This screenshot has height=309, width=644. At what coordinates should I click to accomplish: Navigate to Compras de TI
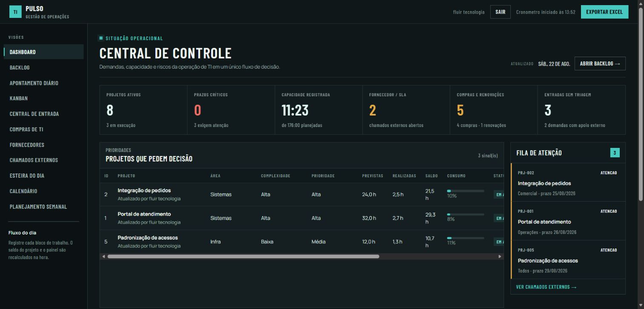[x=44, y=129]
